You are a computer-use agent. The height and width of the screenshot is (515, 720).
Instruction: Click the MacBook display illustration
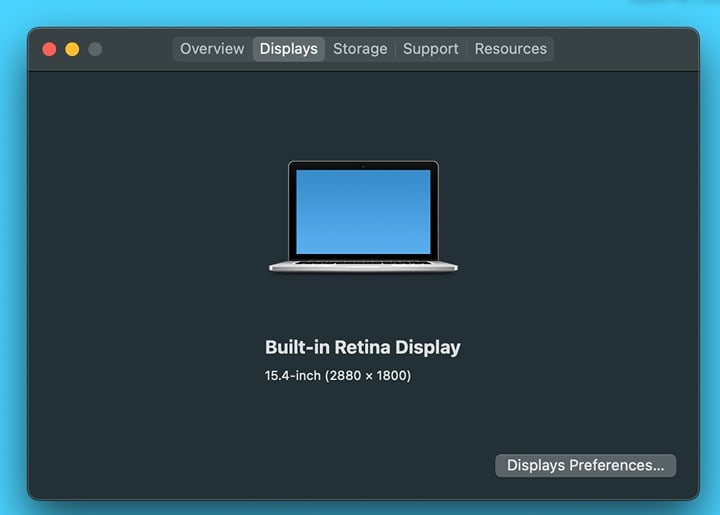[363, 217]
